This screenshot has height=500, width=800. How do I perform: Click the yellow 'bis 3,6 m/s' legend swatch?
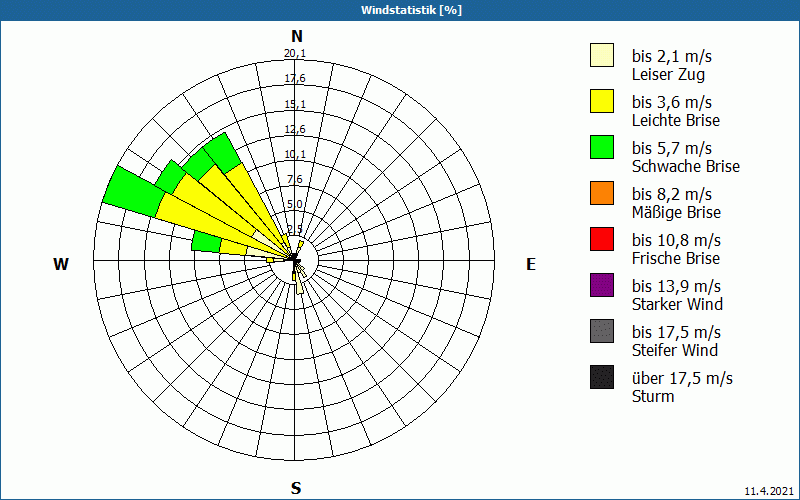pyautogui.click(x=602, y=101)
